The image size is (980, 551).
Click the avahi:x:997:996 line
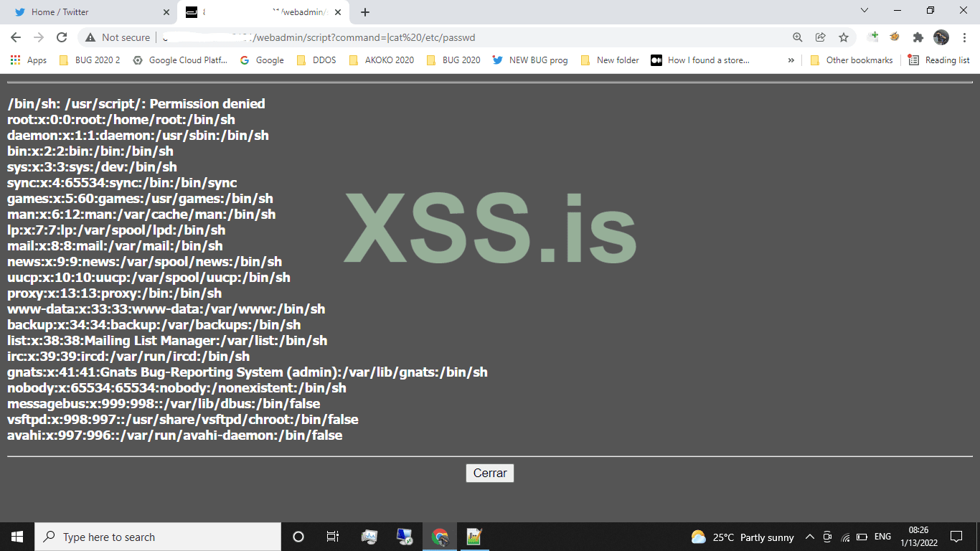click(175, 435)
